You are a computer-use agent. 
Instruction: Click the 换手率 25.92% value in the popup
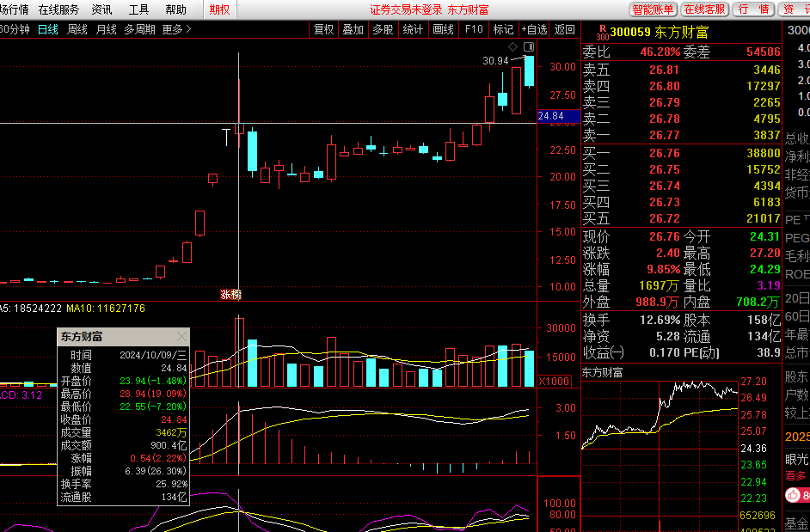coord(171,484)
